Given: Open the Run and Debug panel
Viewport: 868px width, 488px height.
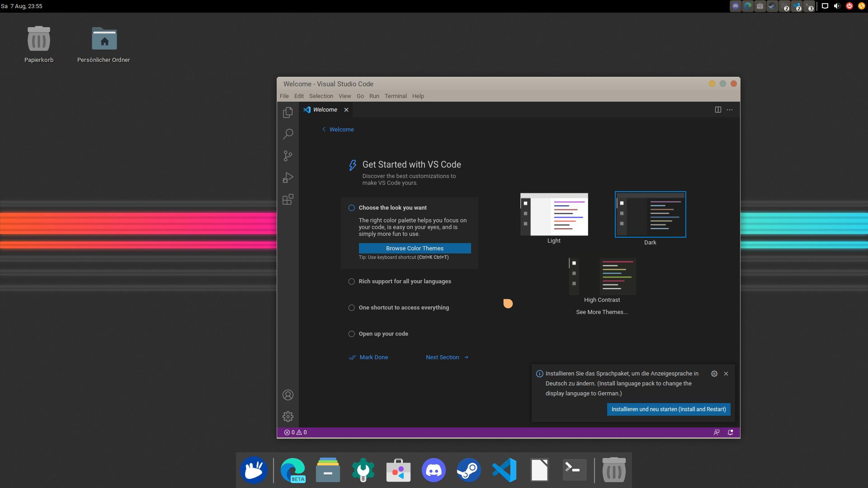Looking at the screenshot, I should pos(288,178).
